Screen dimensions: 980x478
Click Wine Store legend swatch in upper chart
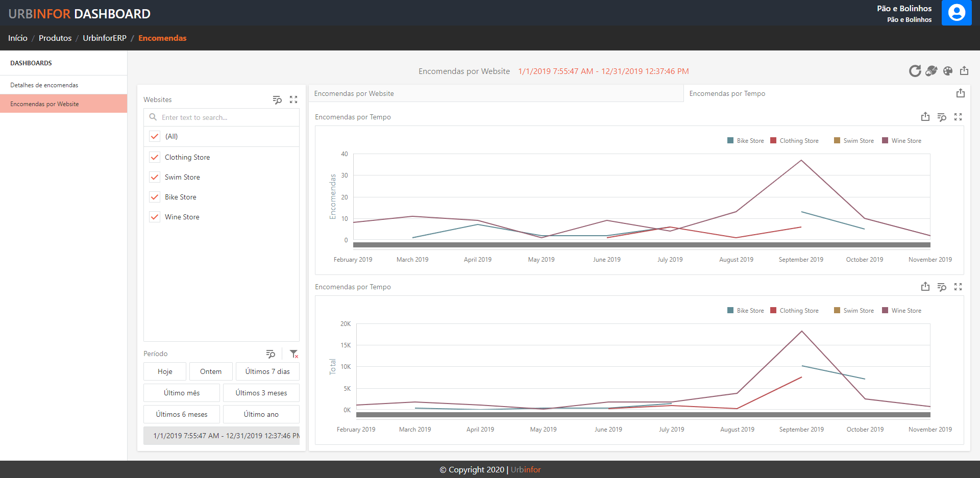point(885,141)
